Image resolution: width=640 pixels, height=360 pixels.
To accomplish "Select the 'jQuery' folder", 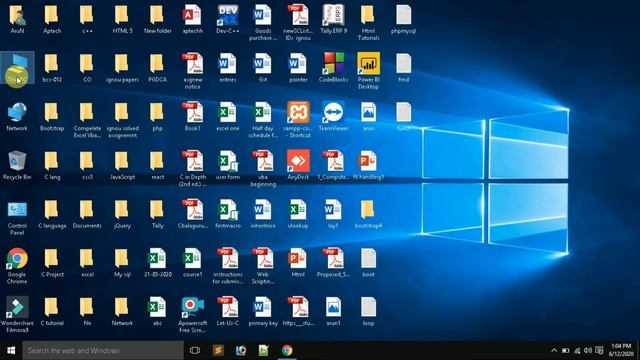I will 122,213.
